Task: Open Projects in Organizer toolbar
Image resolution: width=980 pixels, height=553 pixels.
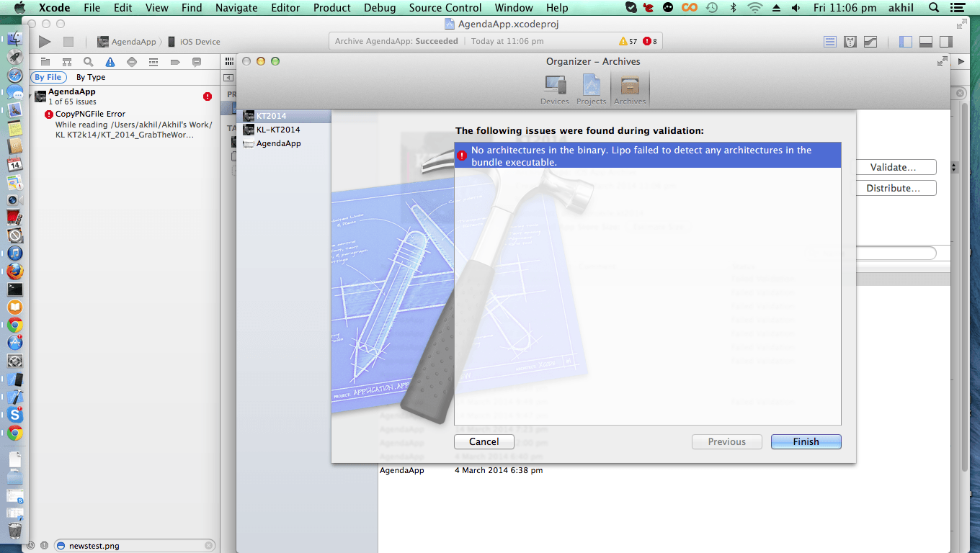Action: click(x=591, y=91)
